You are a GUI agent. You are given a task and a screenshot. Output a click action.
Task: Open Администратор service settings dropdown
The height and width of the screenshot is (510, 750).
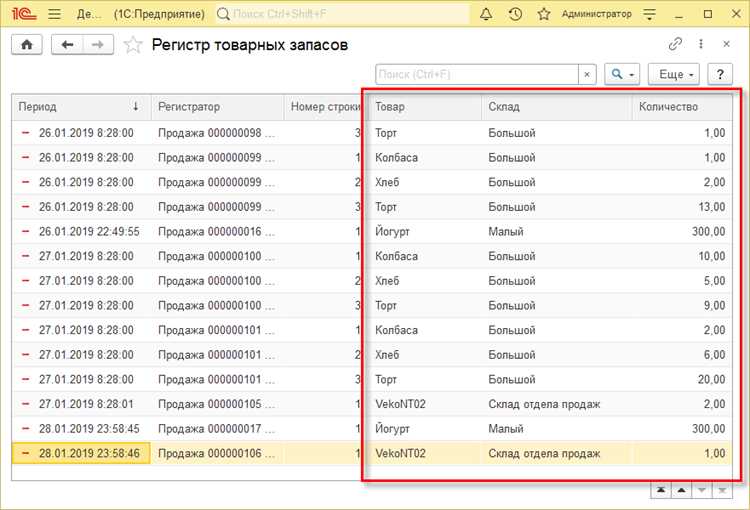pos(649,14)
